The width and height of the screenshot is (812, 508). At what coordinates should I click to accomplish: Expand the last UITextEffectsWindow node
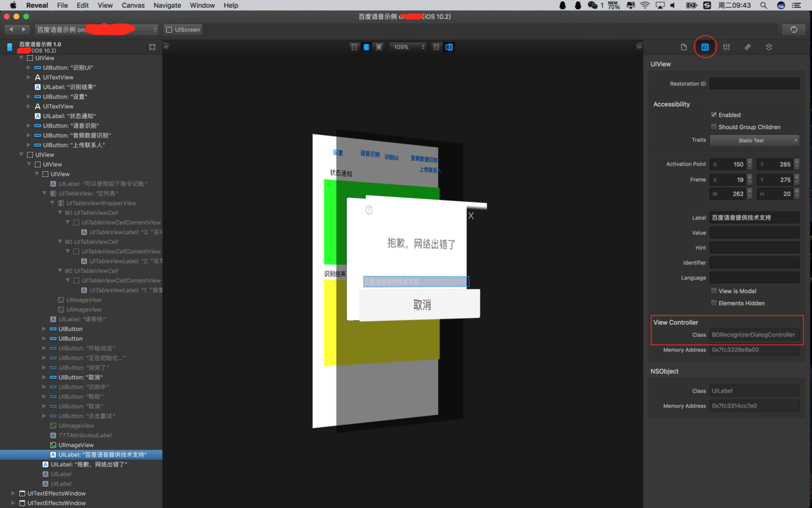coord(13,503)
